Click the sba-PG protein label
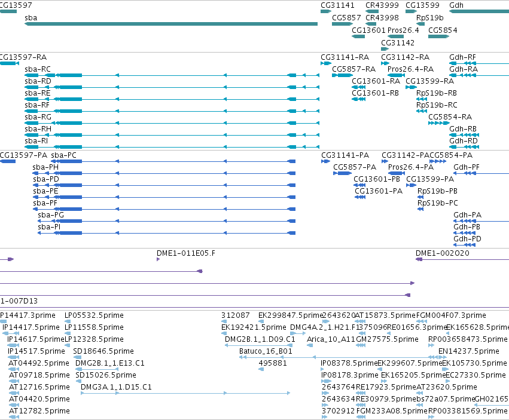The width and height of the screenshot is (509, 420). [x=51, y=214]
